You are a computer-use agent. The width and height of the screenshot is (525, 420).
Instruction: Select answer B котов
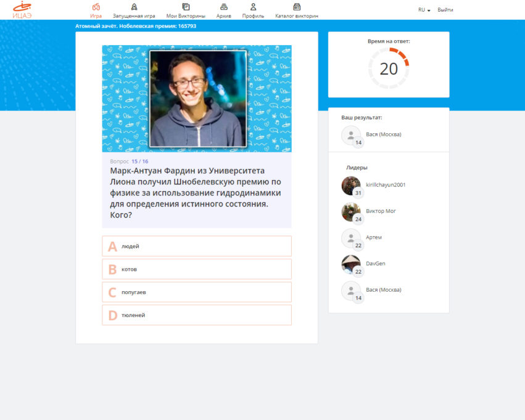(196, 269)
